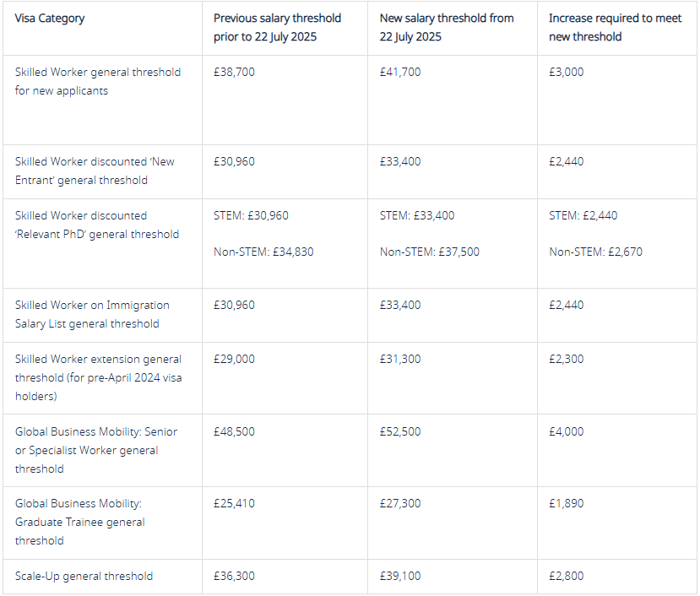
Task: Click the £3,000 increase value
Action: pyautogui.click(x=566, y=72)
